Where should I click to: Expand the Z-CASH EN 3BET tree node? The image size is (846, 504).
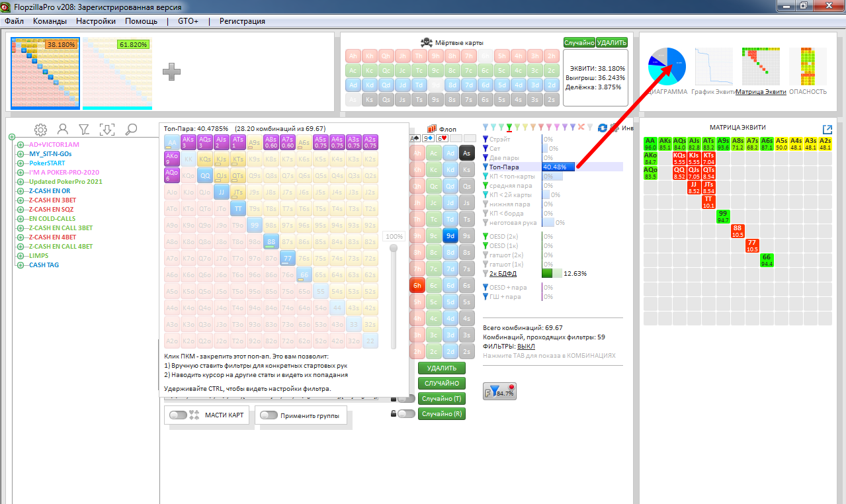click(21, 200)
